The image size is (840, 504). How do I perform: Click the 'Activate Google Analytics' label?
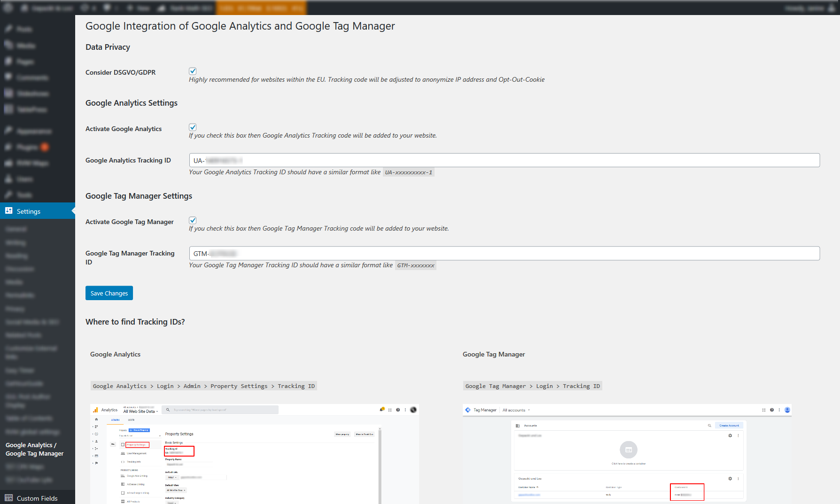click(124, 129)
